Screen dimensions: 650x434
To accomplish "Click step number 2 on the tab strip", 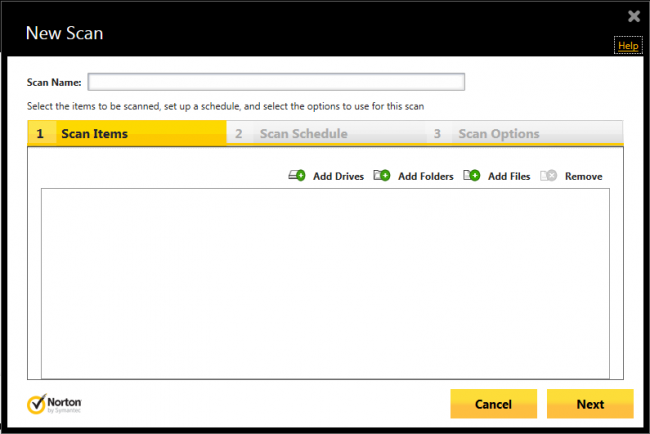I will pos(239,133).
